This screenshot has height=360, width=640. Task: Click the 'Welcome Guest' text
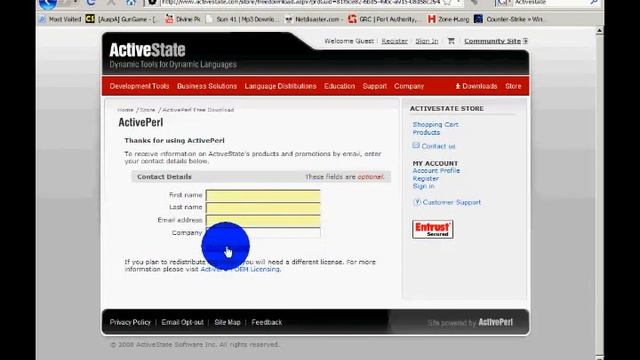[x=349, y=41]
